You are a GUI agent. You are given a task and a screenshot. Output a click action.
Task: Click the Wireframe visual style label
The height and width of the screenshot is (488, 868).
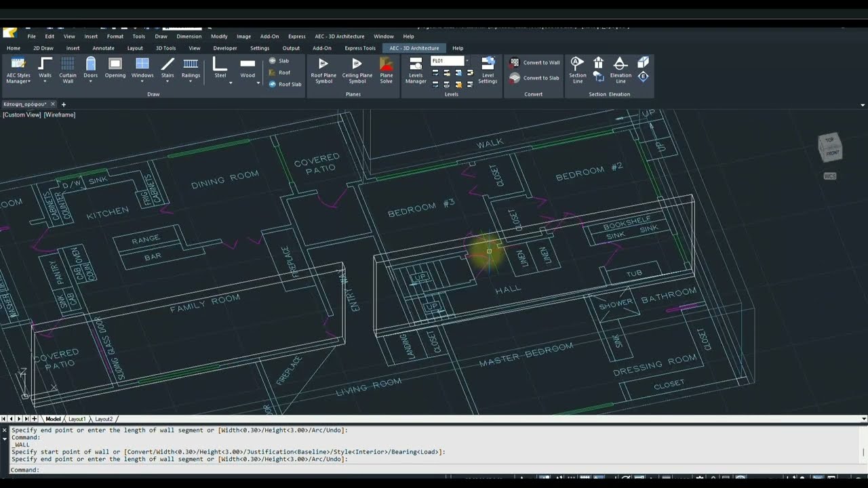(60, 115)
